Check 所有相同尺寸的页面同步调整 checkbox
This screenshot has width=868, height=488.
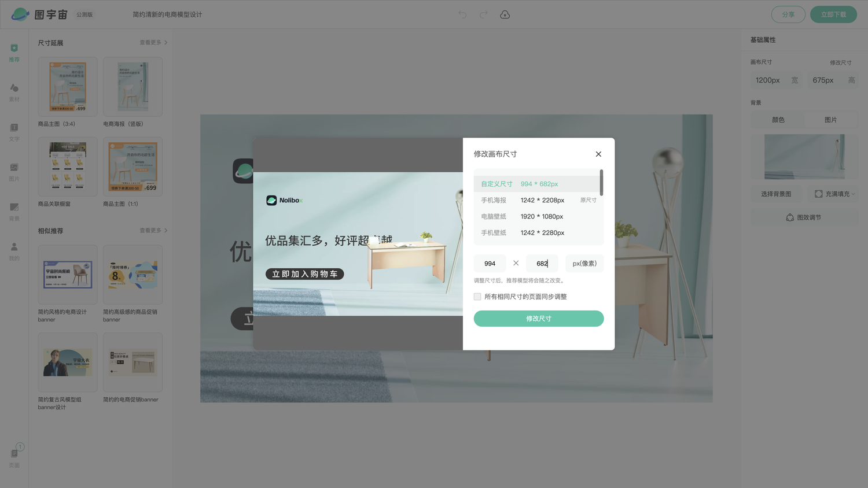(x=477, y=297)
